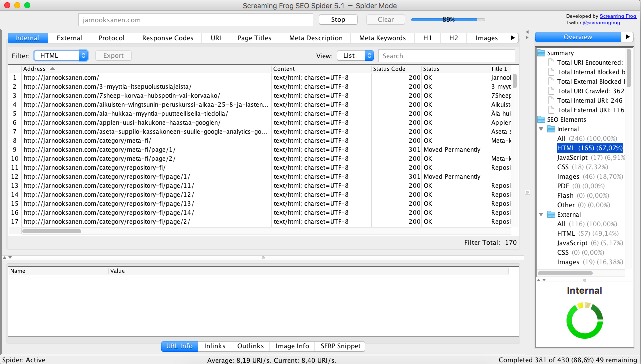Screen dimensions: 641x364
Task: Select Internal Flash (0) tree item
Action: pos(584,195)
